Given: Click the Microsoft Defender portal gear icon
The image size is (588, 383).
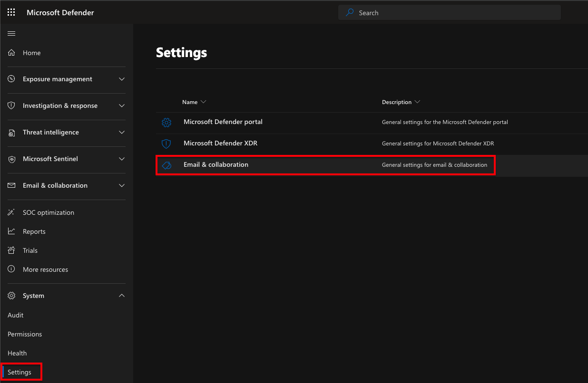Looking at the screenshot, I should pyautogui.click(x=166, y=123).
